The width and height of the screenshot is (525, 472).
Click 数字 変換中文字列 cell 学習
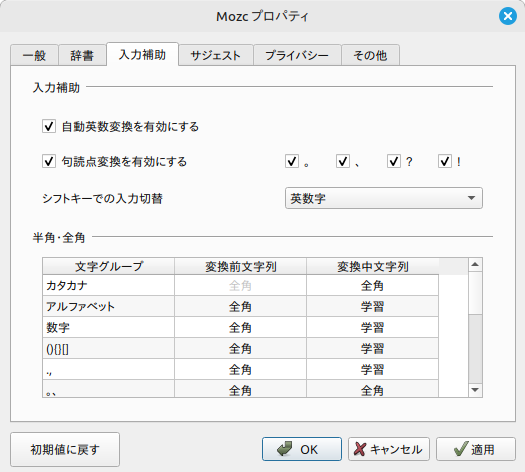(372, 327)
